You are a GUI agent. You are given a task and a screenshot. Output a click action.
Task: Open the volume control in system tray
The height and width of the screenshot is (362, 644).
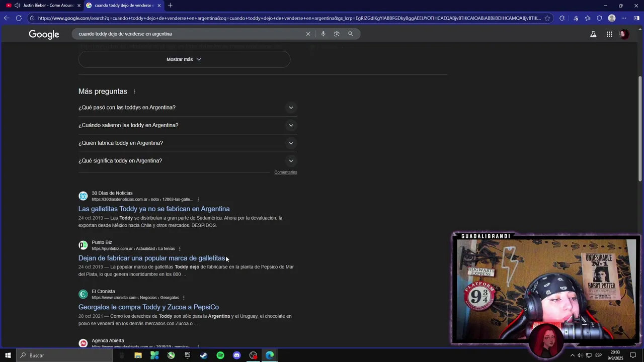pos(580,355)
